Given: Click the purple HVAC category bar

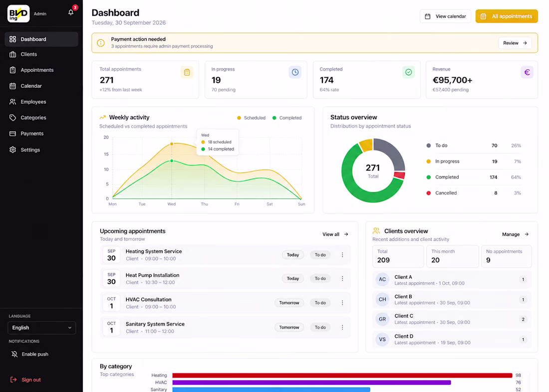Looking at the screenshot, I should pyautogui.click(x=311, y=383).
